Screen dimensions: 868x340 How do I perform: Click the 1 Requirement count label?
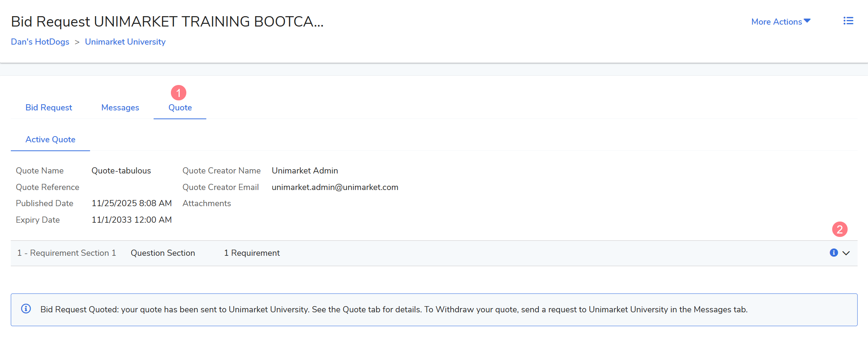[252, 253]
